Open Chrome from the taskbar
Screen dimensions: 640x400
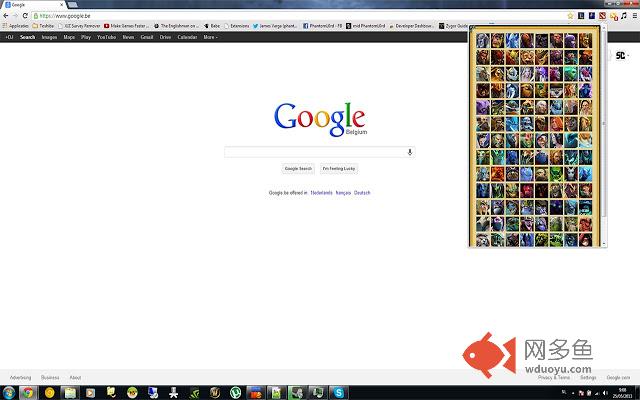[28, 393]
